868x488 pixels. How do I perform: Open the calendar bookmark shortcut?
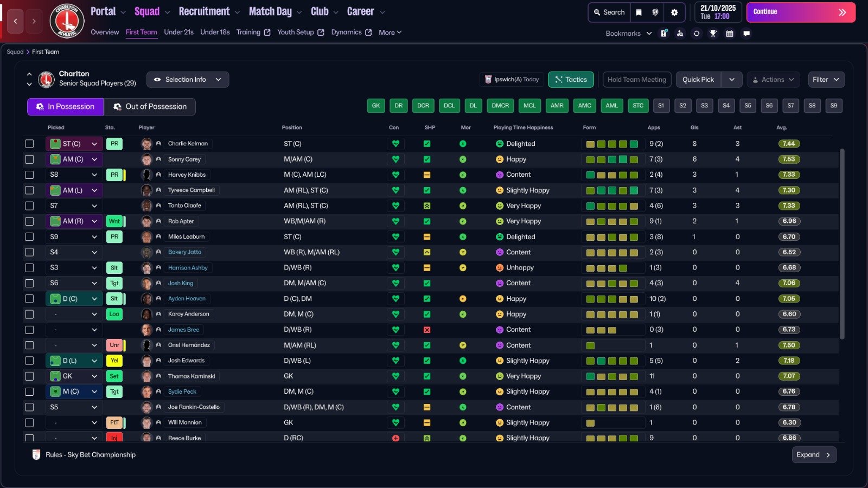(730, 34)
